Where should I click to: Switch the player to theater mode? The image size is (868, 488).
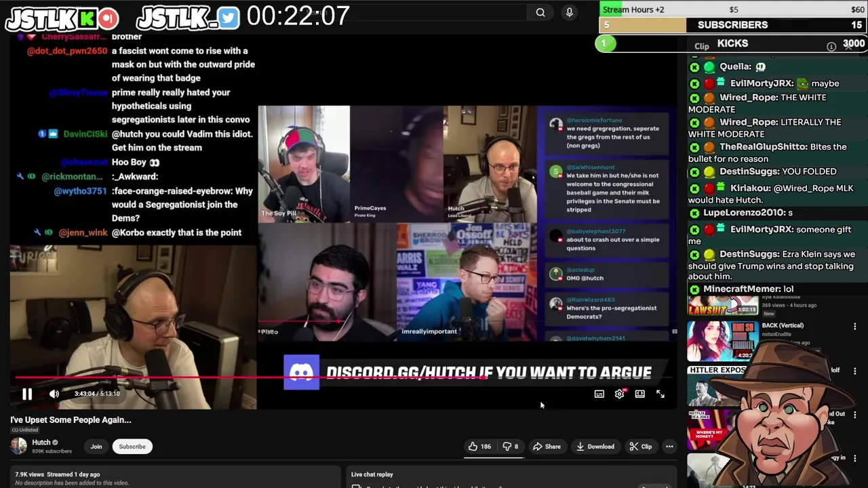[640, 394]
